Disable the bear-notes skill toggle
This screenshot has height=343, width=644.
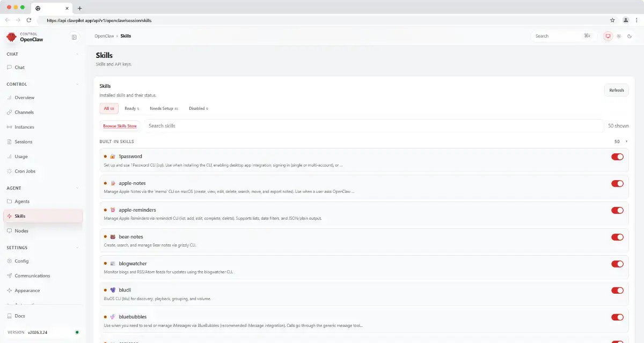coord(617,237)
